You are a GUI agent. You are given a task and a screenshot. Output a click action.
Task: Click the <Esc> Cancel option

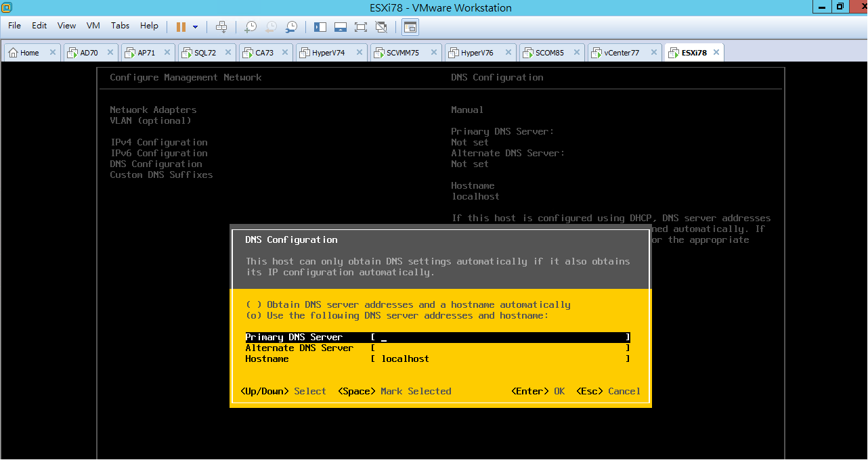pos(609,391)
